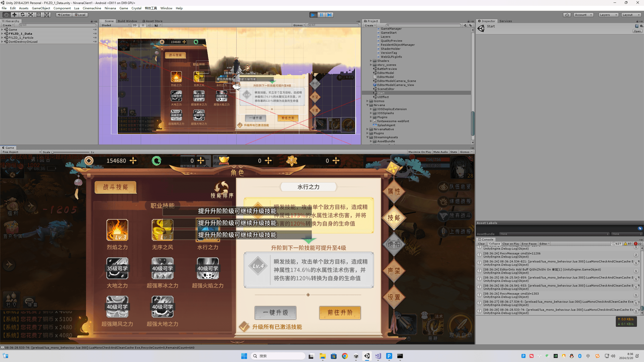Select the BattlePreview scene asset
644x362 pixels.
coord(387,69)
